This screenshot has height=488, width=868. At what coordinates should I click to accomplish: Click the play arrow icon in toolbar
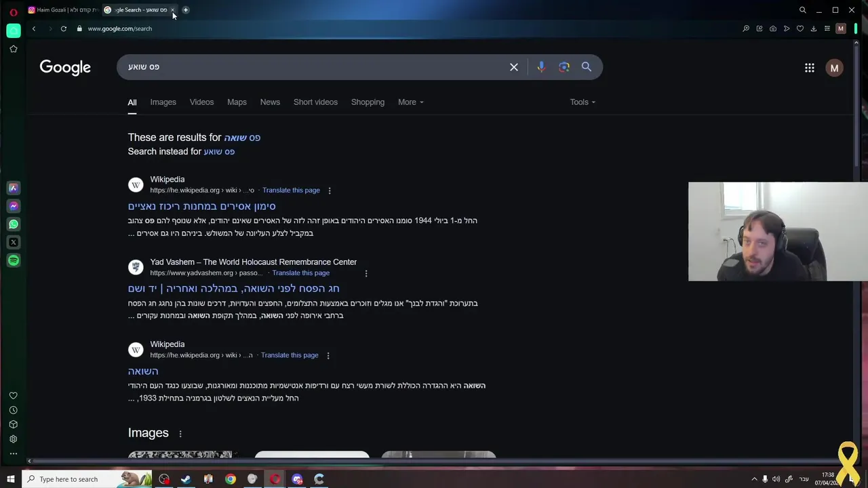(787, 28)
